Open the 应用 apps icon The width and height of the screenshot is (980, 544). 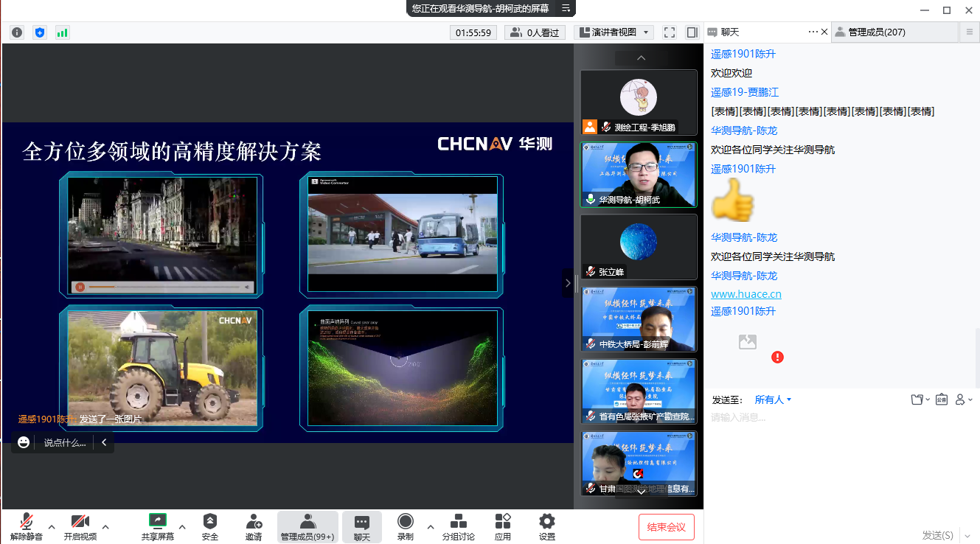pos(503,526)
